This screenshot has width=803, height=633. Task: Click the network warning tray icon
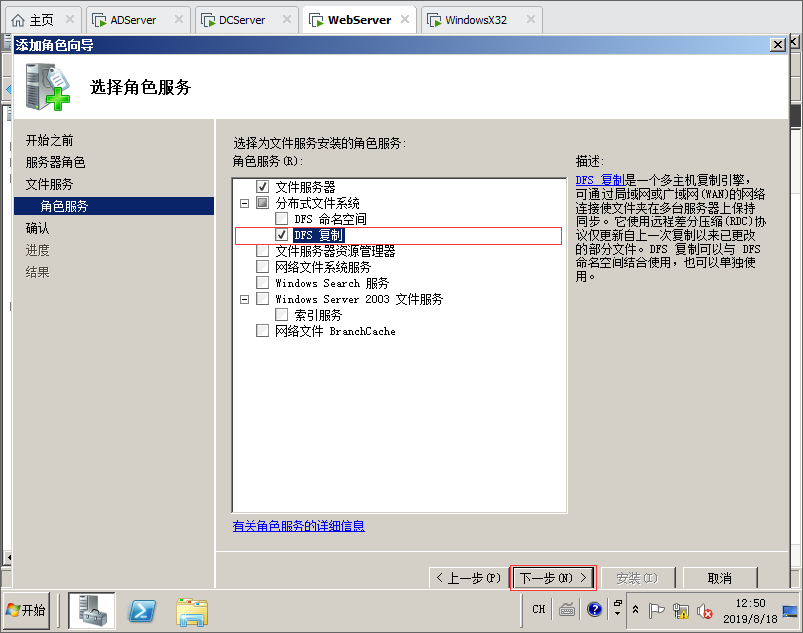(x=681, y=611)
